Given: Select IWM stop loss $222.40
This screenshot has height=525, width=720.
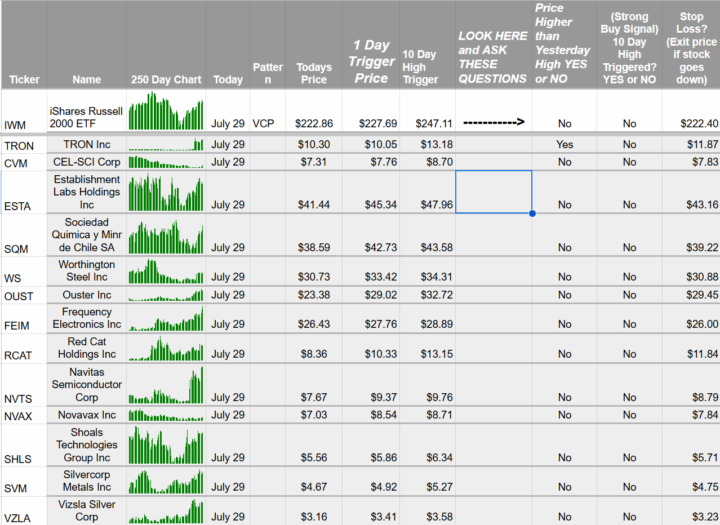Looking at the screenshot, I should [x=699, y=124].
